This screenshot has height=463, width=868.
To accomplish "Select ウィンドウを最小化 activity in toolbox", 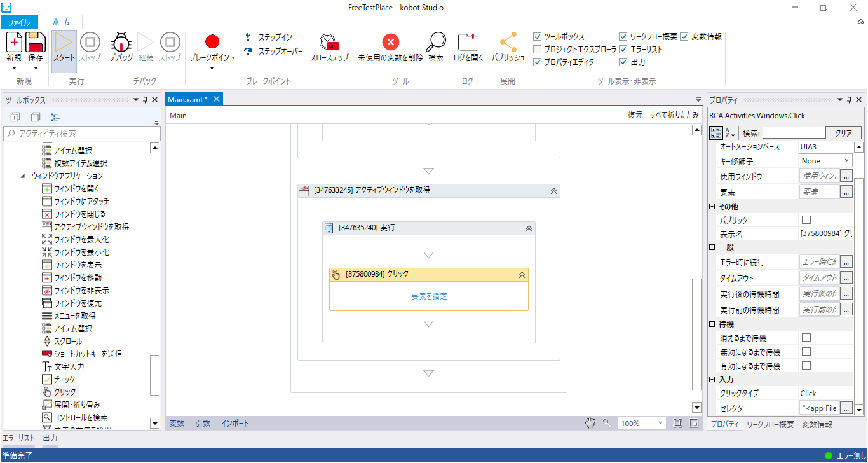I will tap(75, 252).
